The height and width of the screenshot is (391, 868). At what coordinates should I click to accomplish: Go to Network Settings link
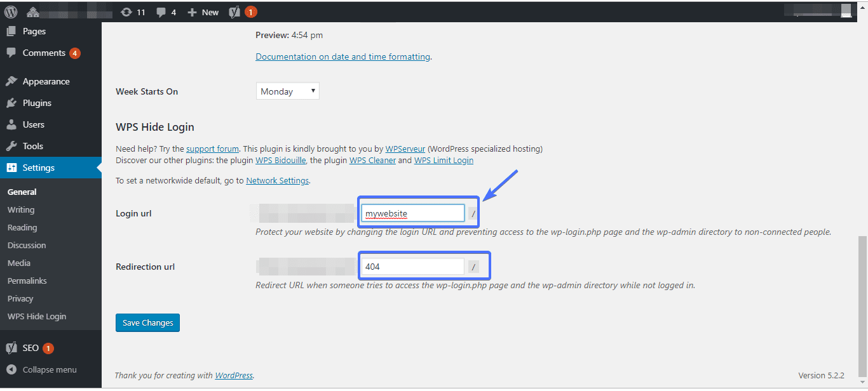point(278,180)
